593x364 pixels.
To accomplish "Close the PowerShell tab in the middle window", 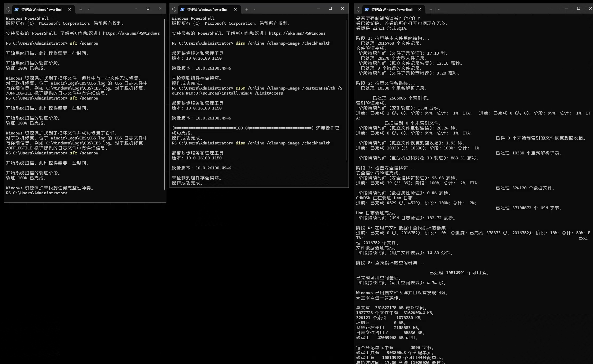I will tap(235, 9).
